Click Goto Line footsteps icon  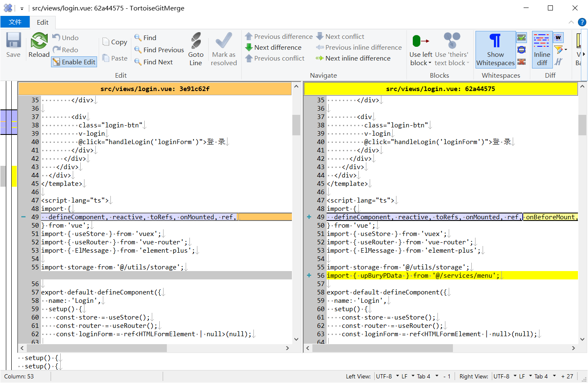point(196,41)
